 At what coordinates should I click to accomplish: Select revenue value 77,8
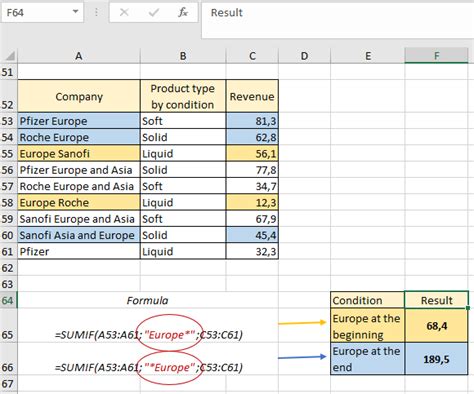click(x=252, y=170)
